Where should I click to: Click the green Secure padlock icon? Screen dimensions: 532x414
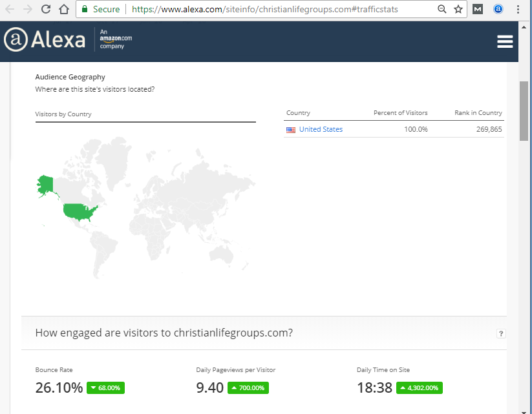[x=85, y=9]
